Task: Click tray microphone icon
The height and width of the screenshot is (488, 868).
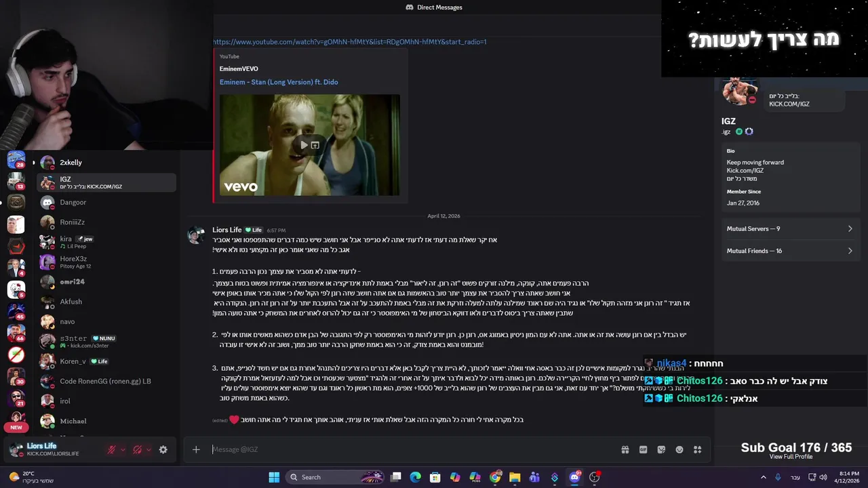Action: 779,477
